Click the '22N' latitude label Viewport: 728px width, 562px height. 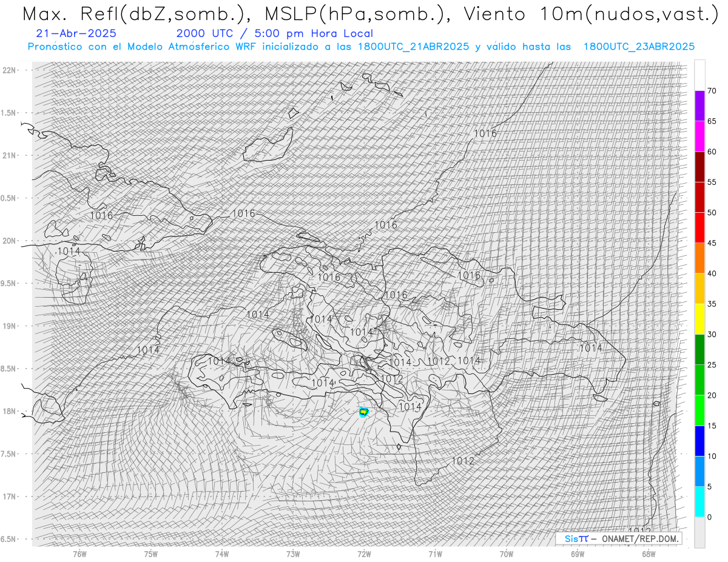(10, 70)
